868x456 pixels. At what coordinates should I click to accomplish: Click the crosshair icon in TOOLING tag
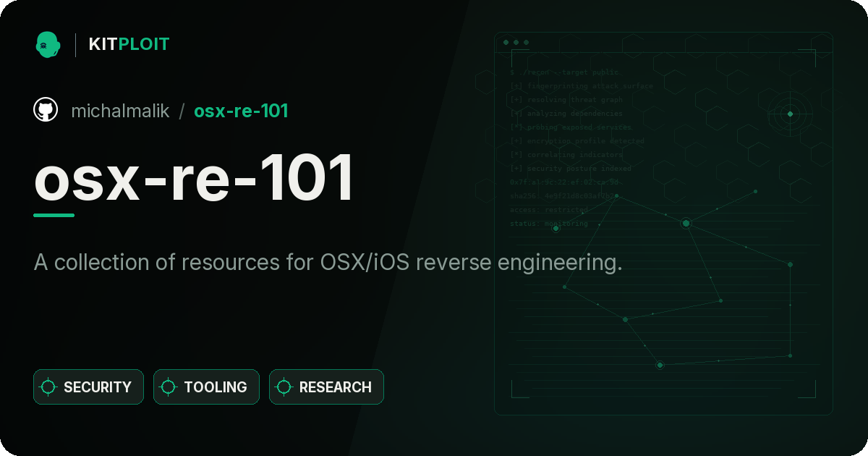[x=169, y=387]
